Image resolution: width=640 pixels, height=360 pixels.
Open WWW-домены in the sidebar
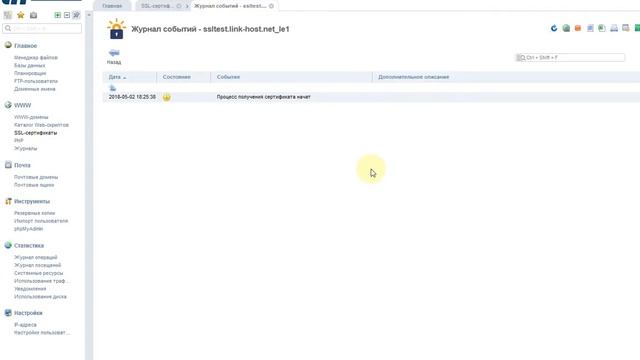click(31, 117)
